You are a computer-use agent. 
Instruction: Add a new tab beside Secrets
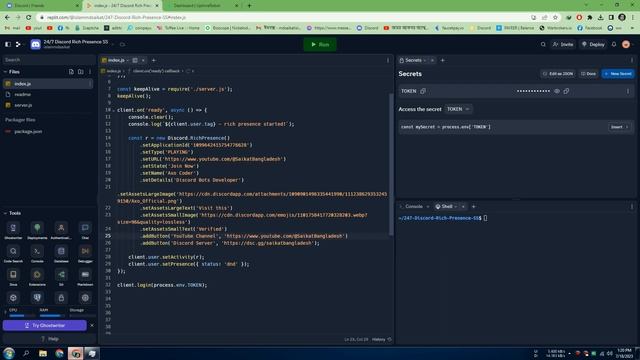tap(442, 60)
